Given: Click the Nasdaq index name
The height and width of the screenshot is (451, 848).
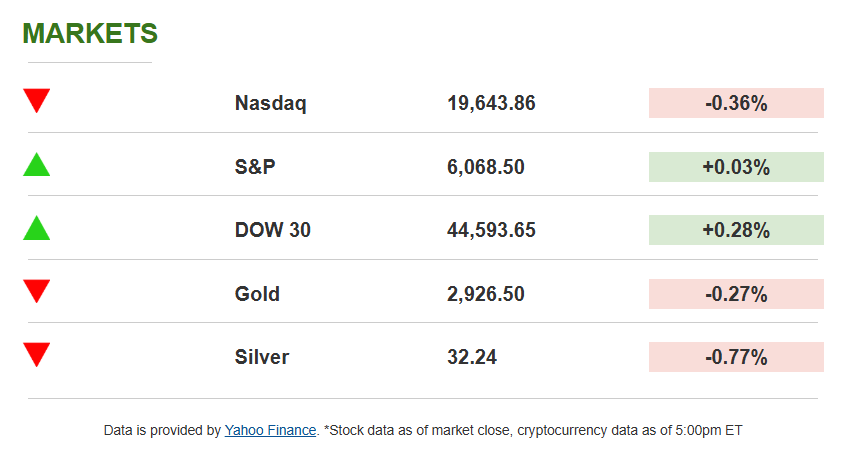Looking at the screenshot, I should [x=270, y=103].
